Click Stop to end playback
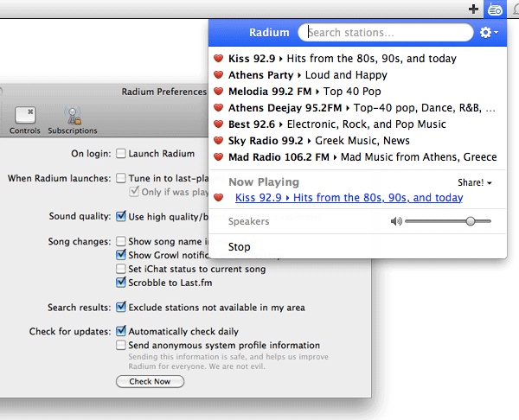The image size is (519, 420). click(240, 247)
